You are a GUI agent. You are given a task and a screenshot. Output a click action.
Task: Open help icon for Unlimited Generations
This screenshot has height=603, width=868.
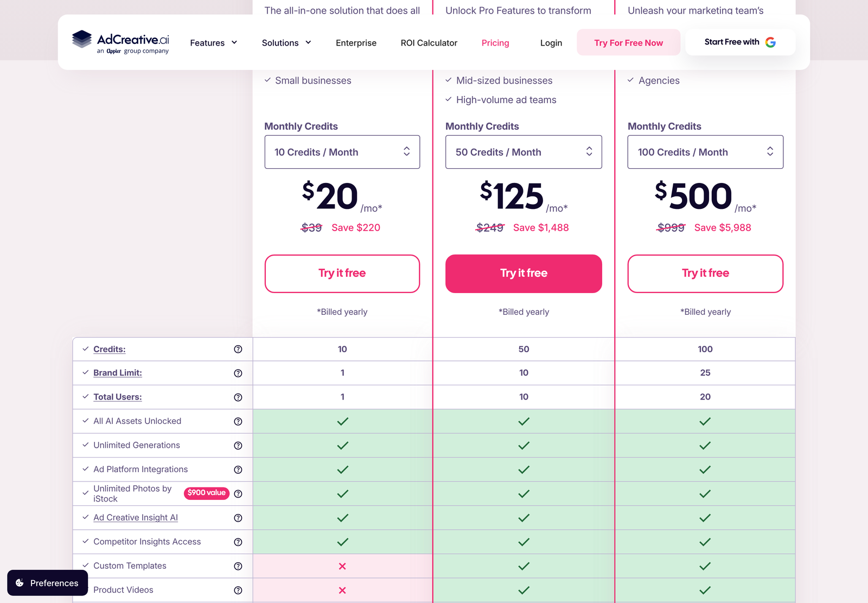click(238, 446)
